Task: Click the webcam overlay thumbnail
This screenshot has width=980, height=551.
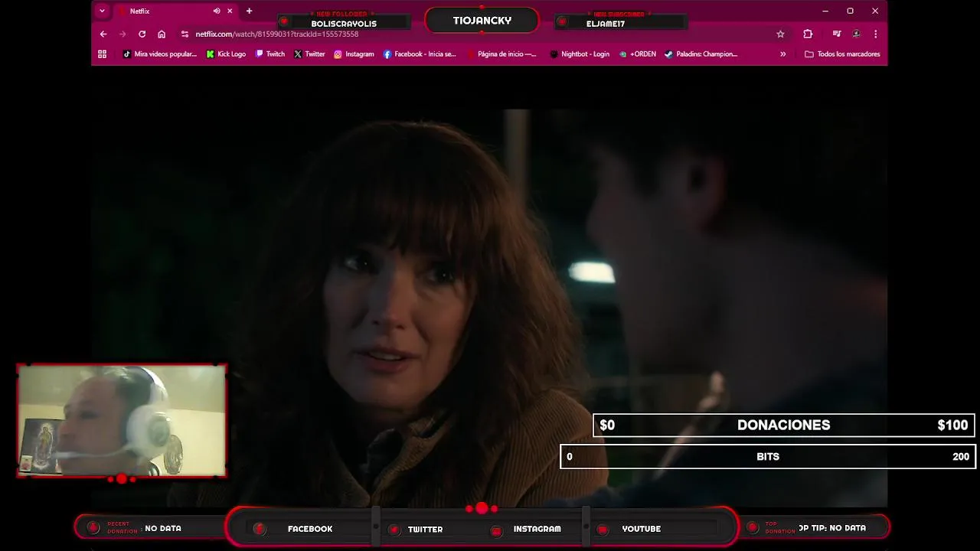Action: (x=122, y=420)
